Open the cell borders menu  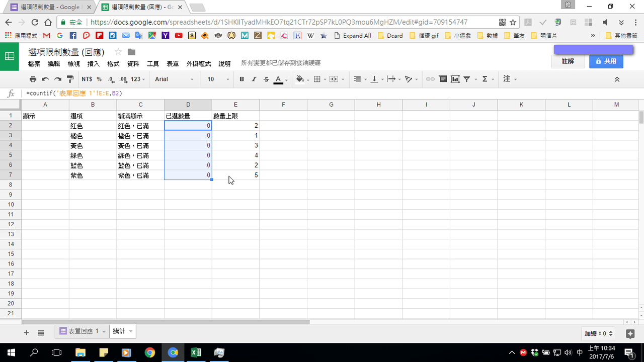pos(319,79)
